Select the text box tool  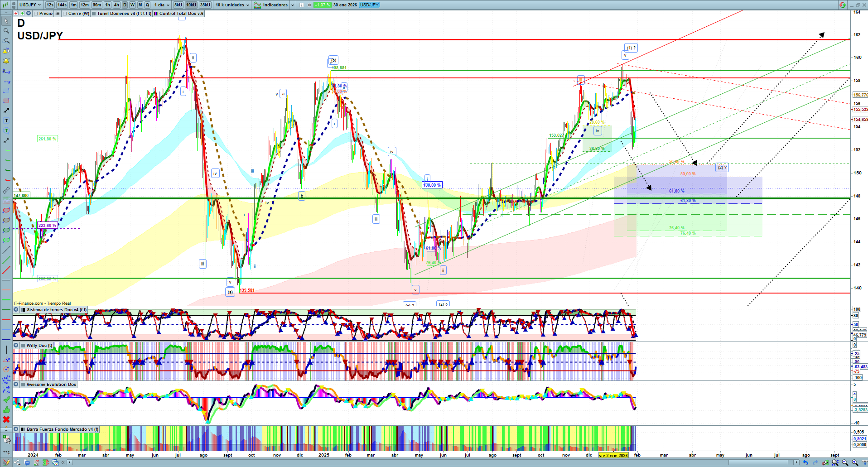click(6, 120)
